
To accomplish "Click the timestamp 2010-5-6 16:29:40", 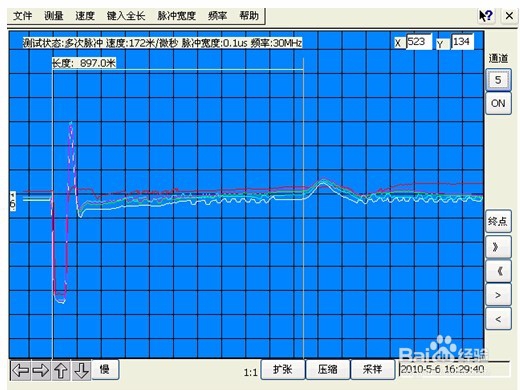I will (x=442, y=369).
